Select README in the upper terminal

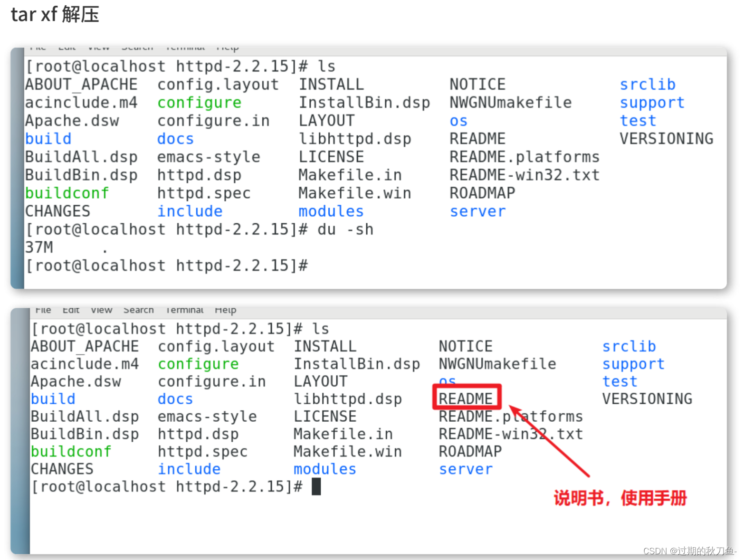(477, 139)
